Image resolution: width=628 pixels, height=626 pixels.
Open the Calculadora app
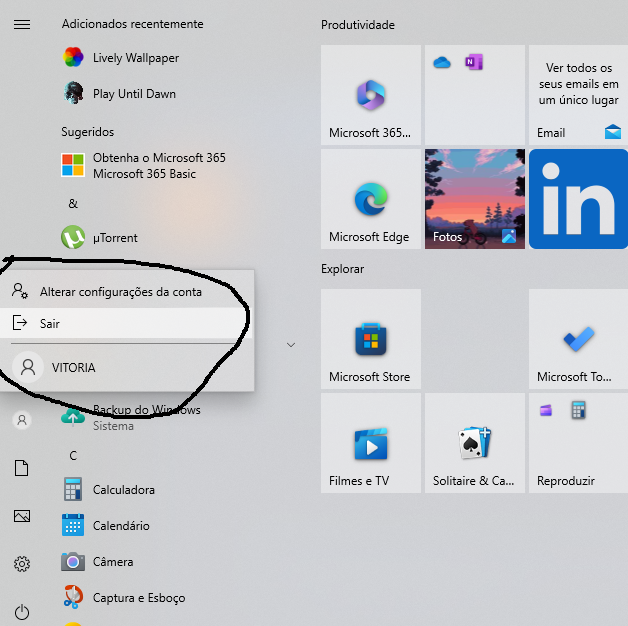click(x=122, y=490)
